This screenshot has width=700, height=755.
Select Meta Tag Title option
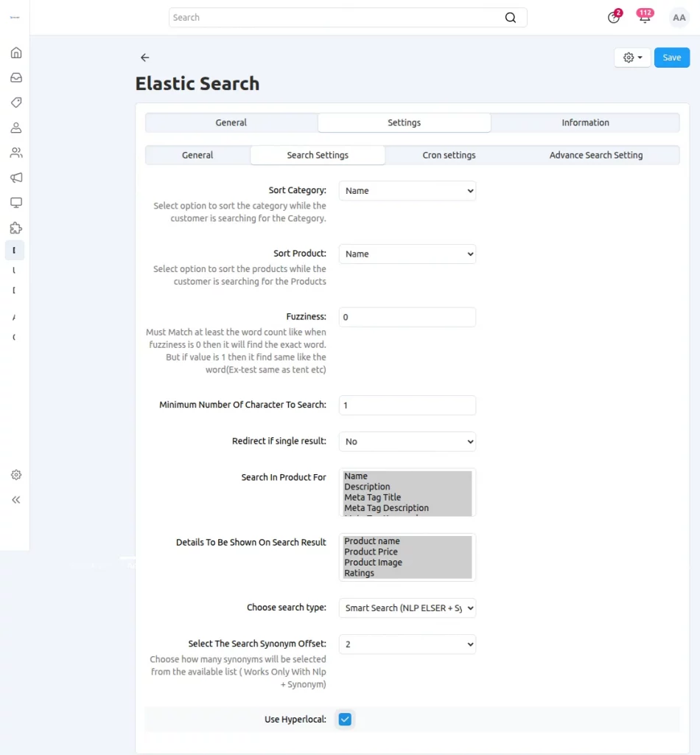point(407,497)
